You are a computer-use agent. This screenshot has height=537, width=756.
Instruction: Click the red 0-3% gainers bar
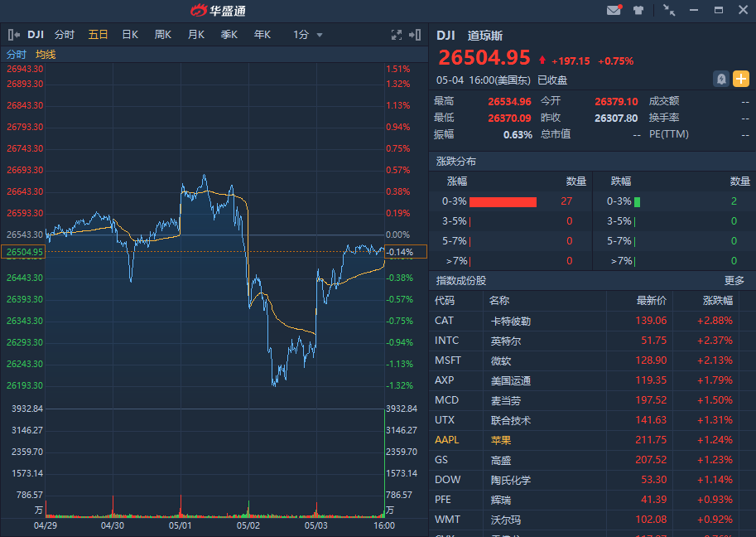(503, 201)
